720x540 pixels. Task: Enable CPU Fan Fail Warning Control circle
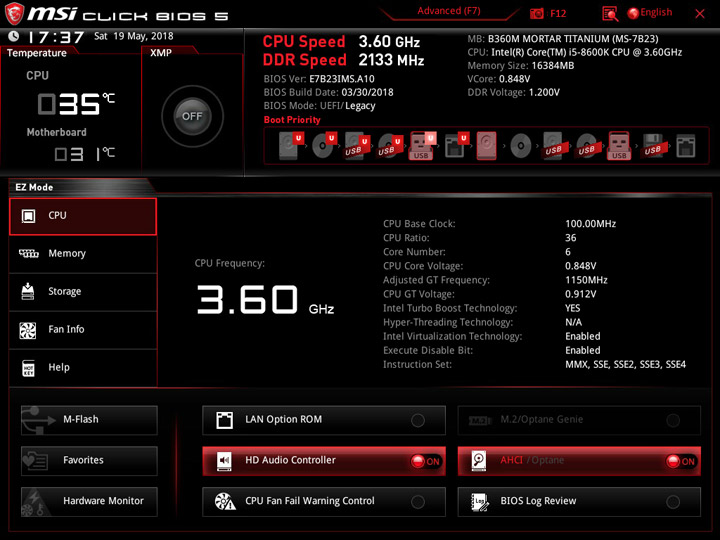pyautogui.click(x=418, y=501)
